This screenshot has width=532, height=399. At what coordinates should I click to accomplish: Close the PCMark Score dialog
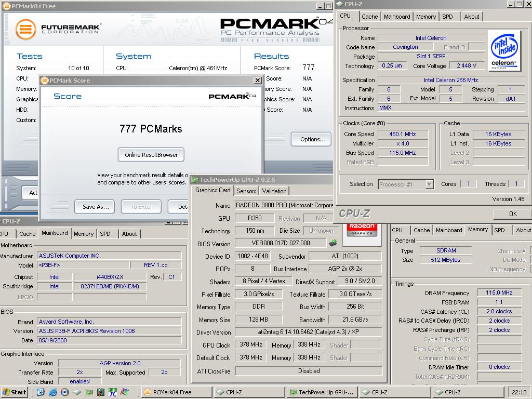(x=258, y=81)
